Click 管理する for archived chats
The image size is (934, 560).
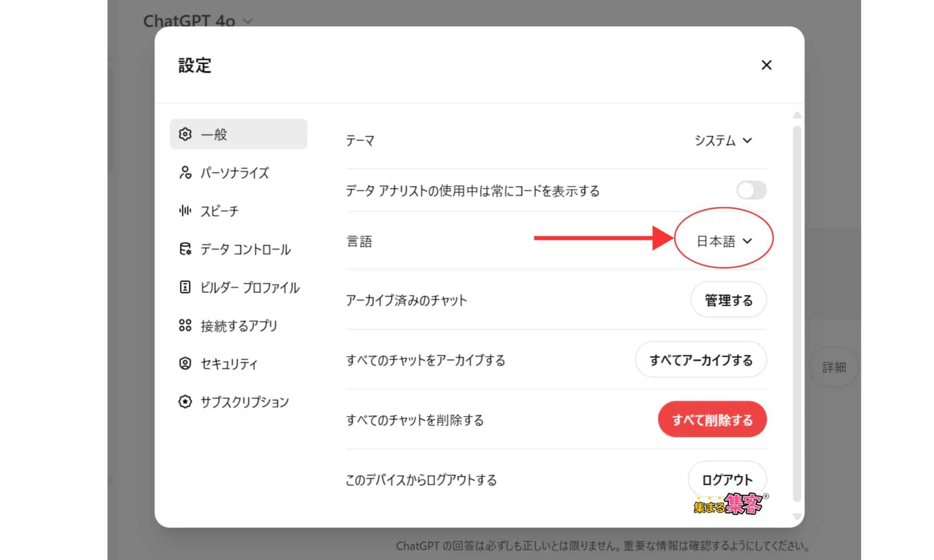(x=727, y=301)
